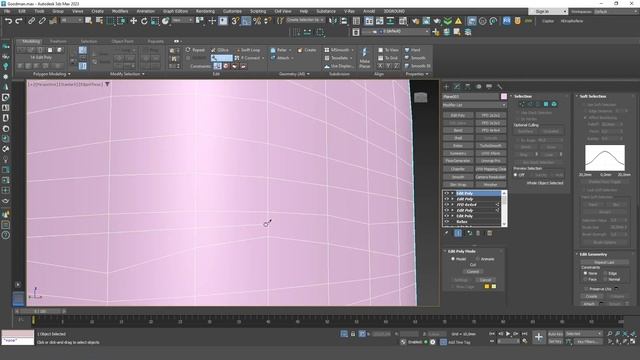Open the Sign In dropdown
The width and height of the screenshot is (640, 360).
coord(547,11)
